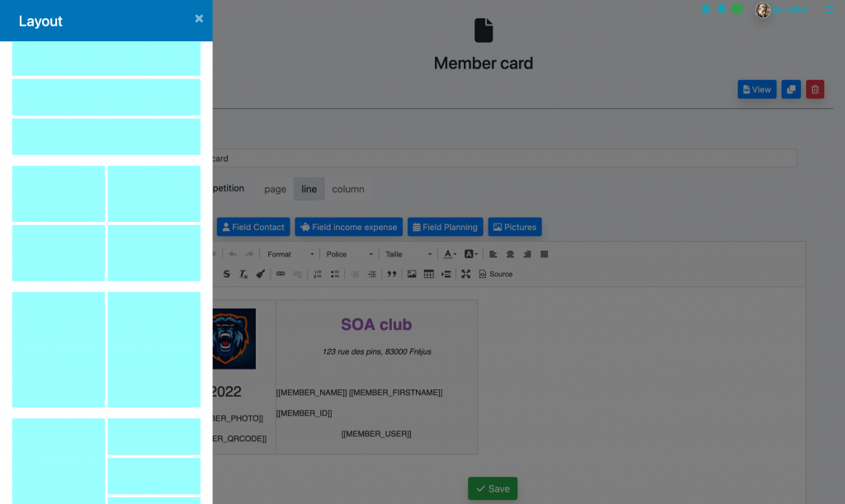
Task: Duplicate the Member card template
Action: click(791, 89)
